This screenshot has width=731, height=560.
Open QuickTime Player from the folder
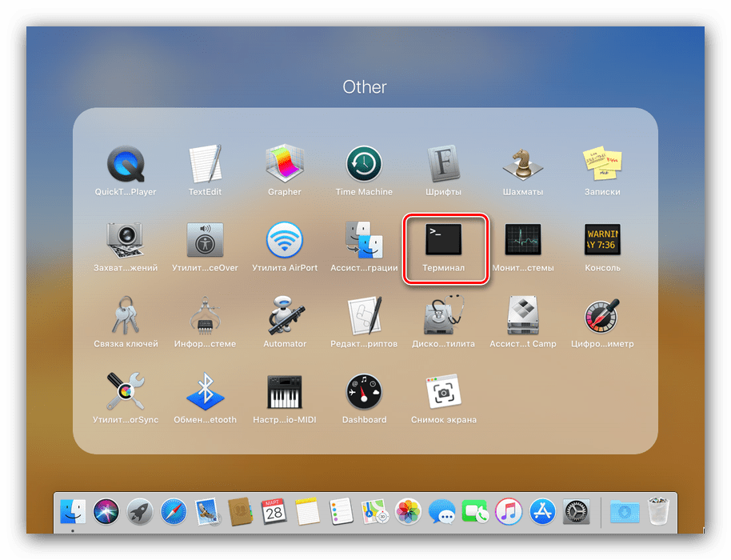126,164
